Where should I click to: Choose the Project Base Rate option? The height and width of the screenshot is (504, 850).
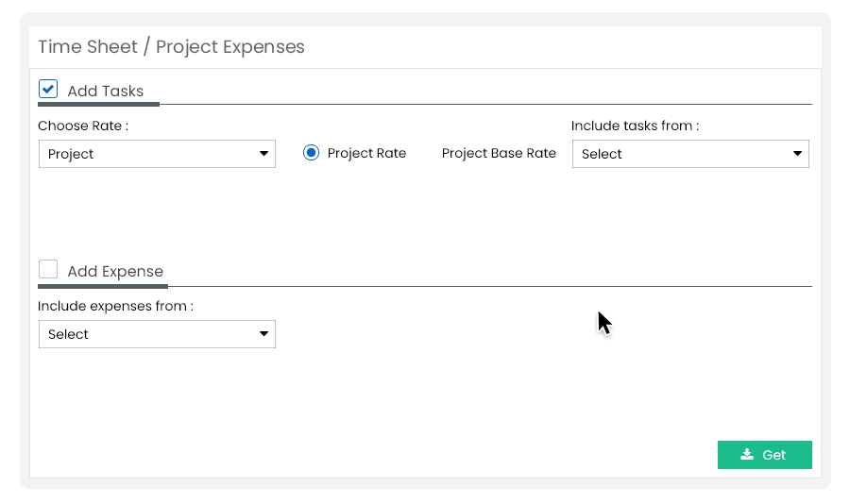pos(499,153)
